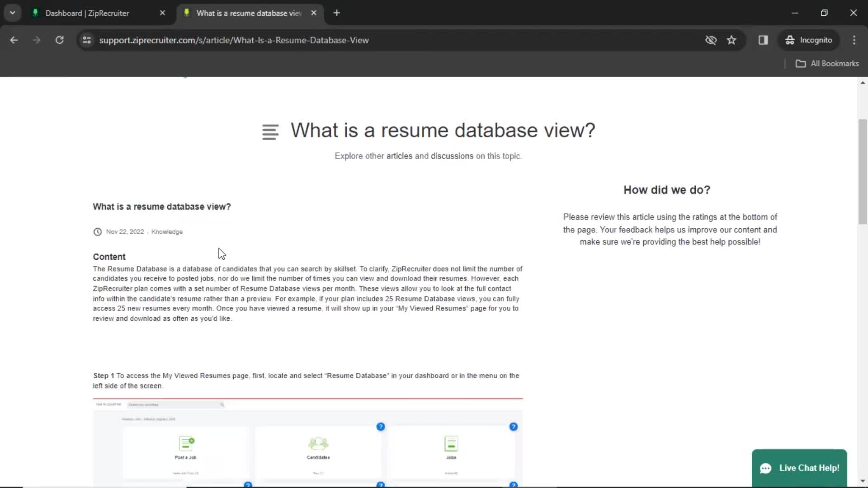
Task: Minimize the browser window
Action: (x=795, y=13)
